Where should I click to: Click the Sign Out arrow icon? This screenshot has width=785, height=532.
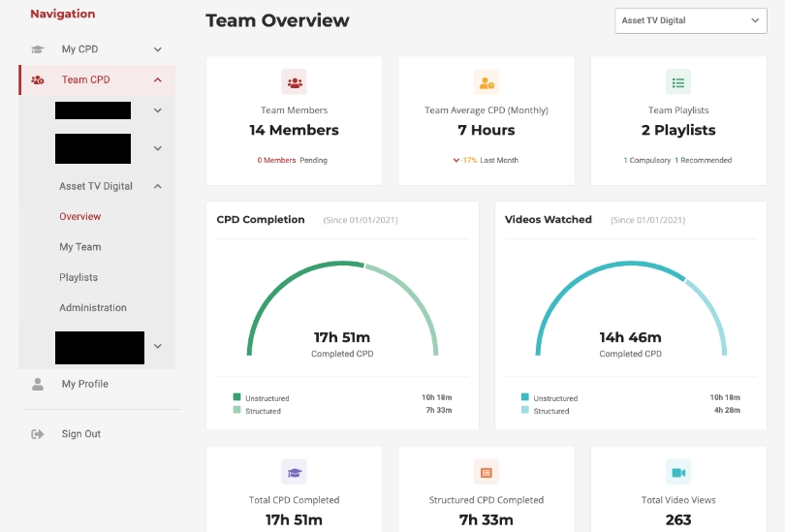click(38, 434)
